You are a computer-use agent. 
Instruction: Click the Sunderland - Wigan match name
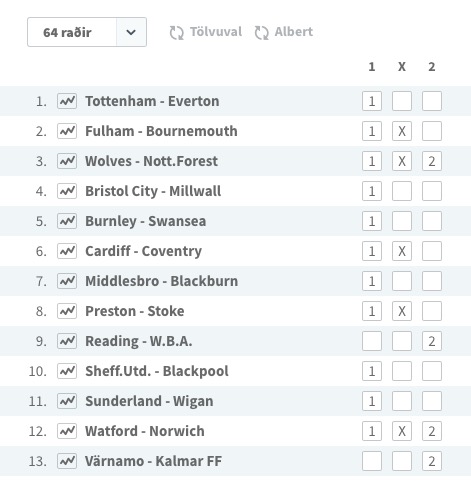pyautogui.click(x=149, y=401)
